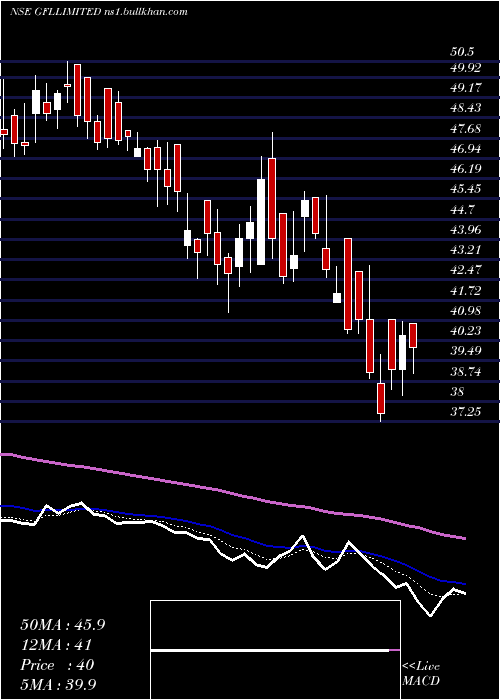Viewport: 500px width, 700px height.
Task: Click the tall white candlestick near 44.7
Action: coord(261,222)
